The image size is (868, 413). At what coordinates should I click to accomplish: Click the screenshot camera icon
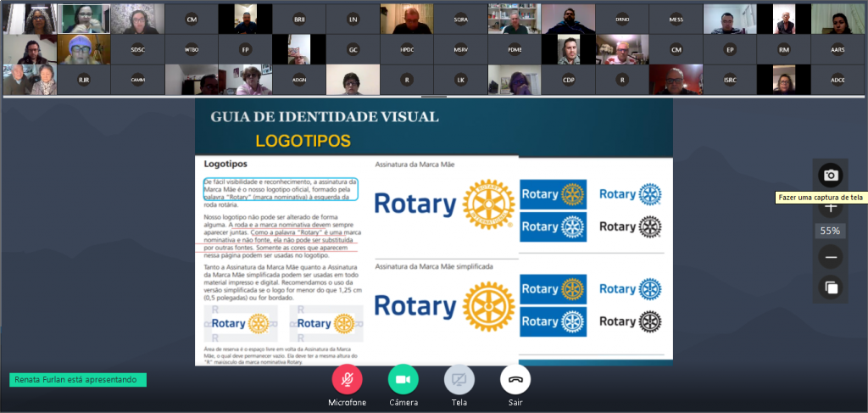831,176
